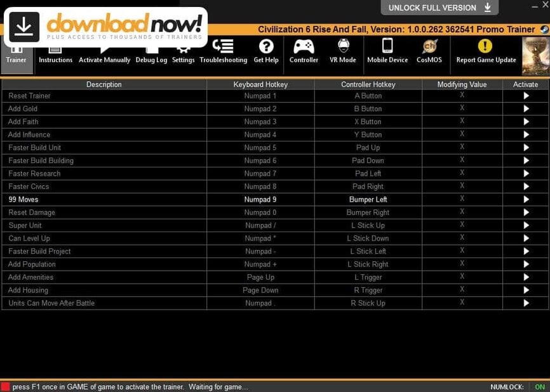The height and width of the screenshot is (392, 550).
Task: Click the Get Help question icon
Action: (266, 51)
